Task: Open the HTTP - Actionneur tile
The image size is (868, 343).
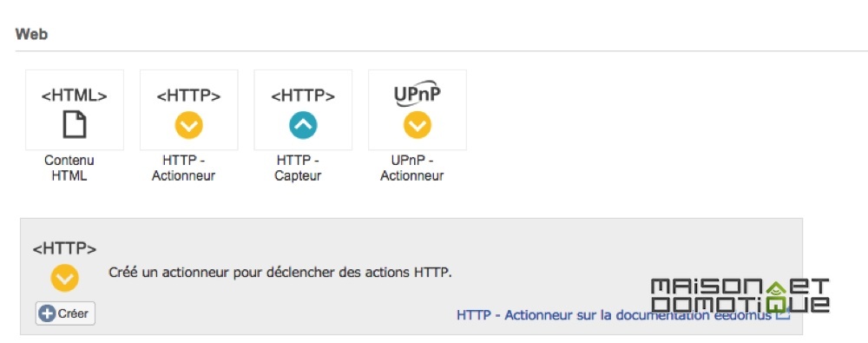Action: pyautogui.click(x=188, y=109)
